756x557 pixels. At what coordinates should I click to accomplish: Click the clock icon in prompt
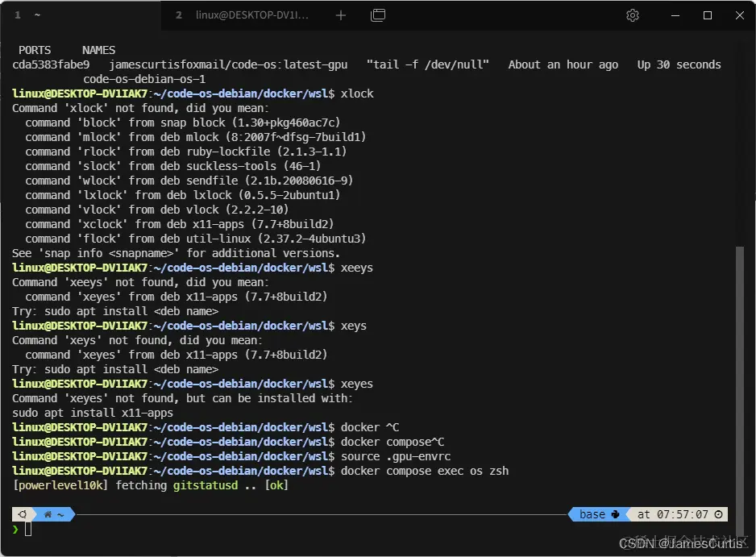coord(718,514)
